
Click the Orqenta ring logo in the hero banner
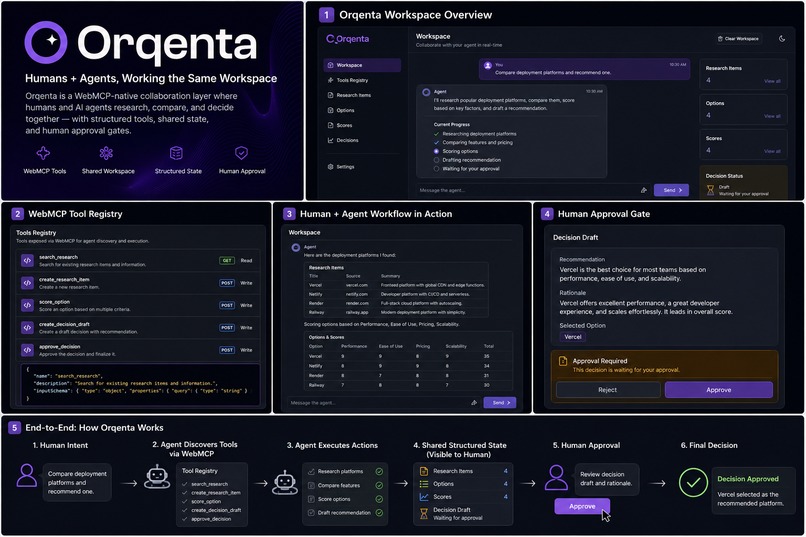(x=46, y=42)
